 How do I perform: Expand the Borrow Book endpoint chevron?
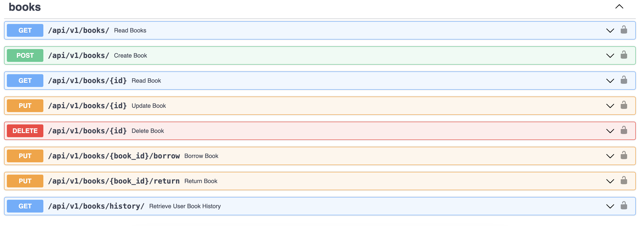pyautogui.click(x=610, y=156)
